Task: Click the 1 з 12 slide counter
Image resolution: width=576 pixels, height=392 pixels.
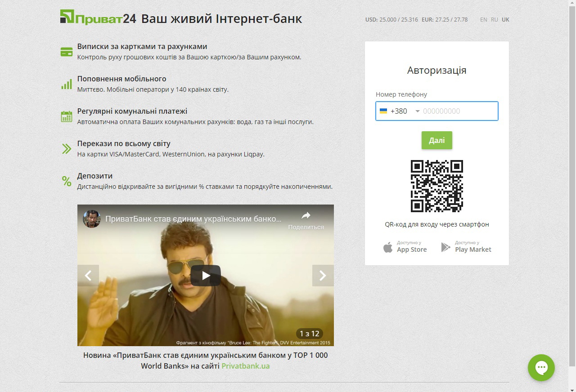Action: pos(309,334)
